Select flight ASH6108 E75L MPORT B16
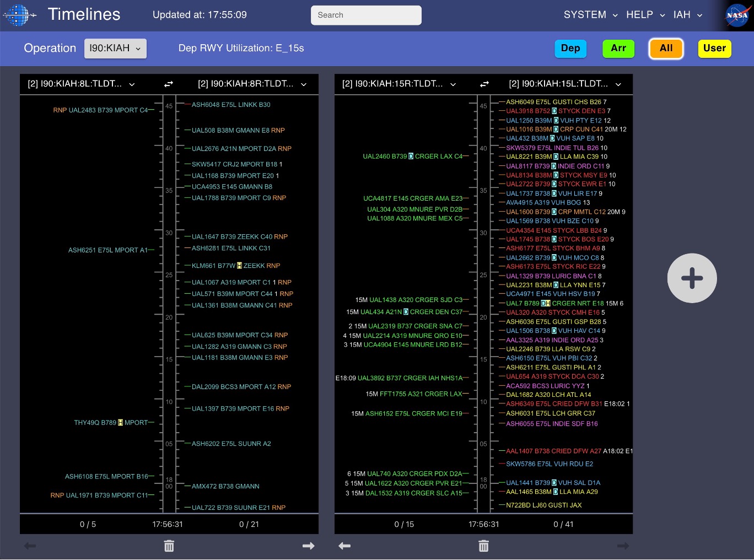 point(107,477)
